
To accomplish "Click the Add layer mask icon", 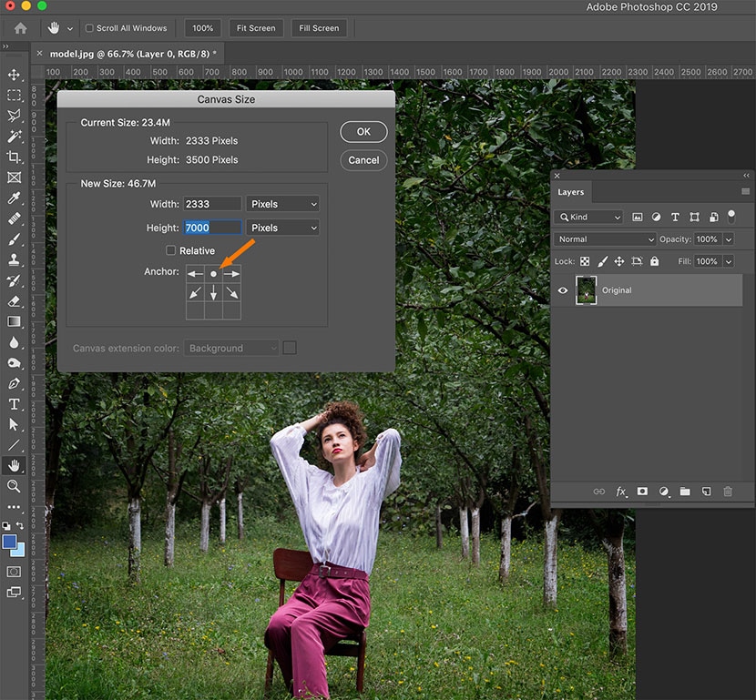I will click(x=642, y=492).
